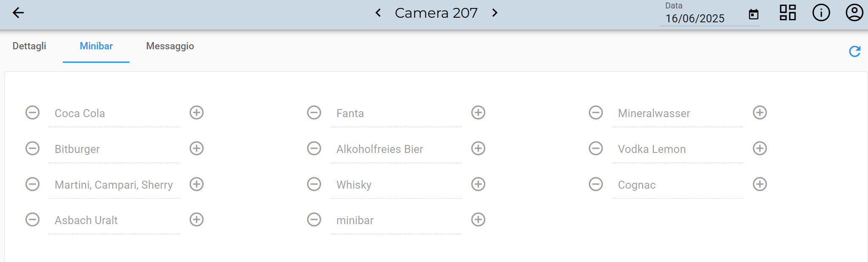Add one Coca Cola

click(x=196, y=112)
